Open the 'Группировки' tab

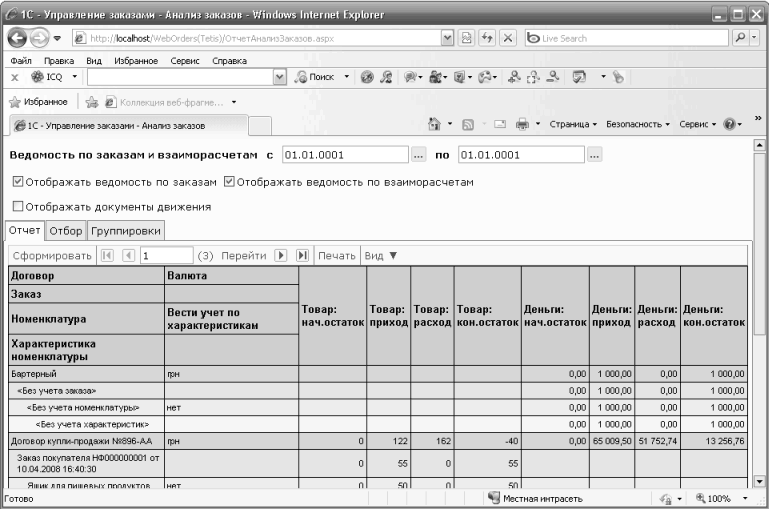click(126, 231)
